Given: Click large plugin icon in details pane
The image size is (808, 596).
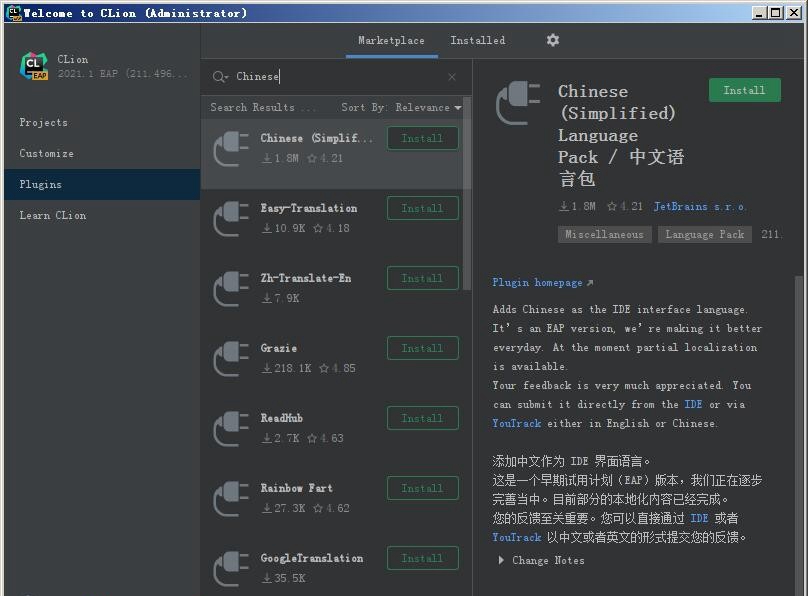Looking at the screenshot, I should click(518, 103).
